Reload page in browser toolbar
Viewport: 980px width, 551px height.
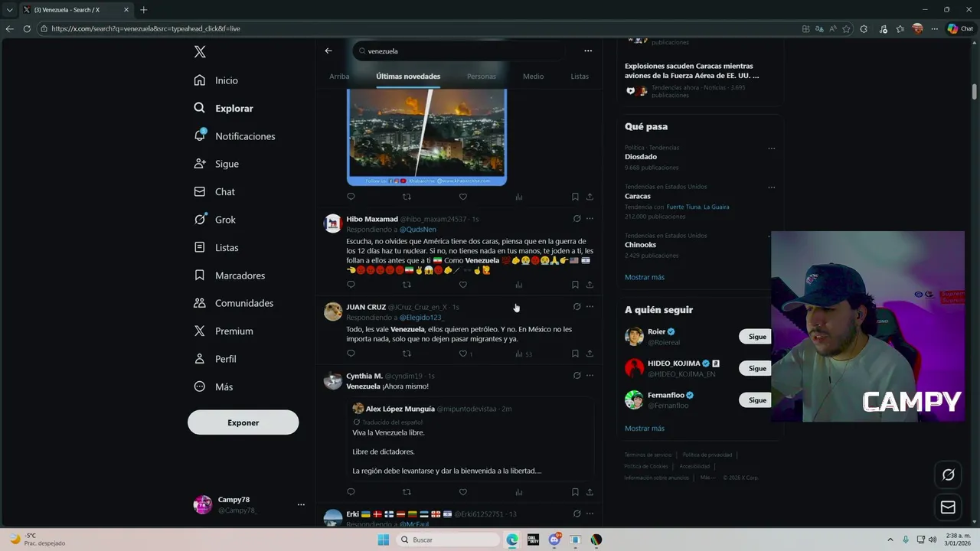pos(27,28)
